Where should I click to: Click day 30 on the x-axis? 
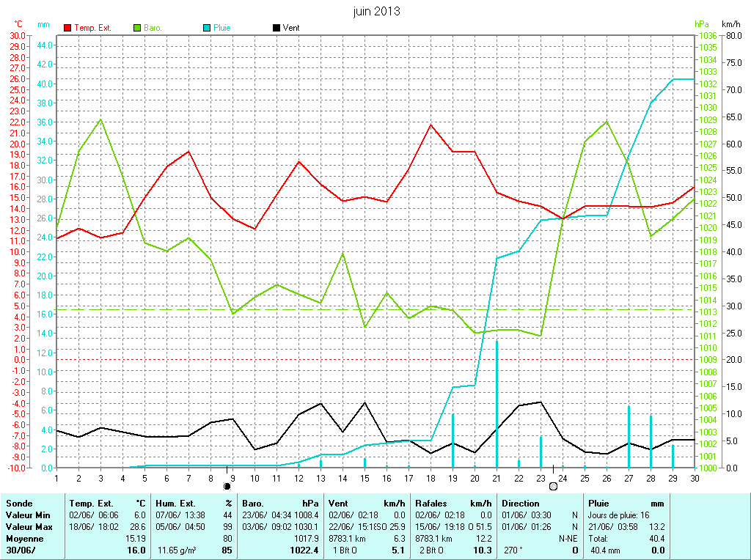coord(695,478)
